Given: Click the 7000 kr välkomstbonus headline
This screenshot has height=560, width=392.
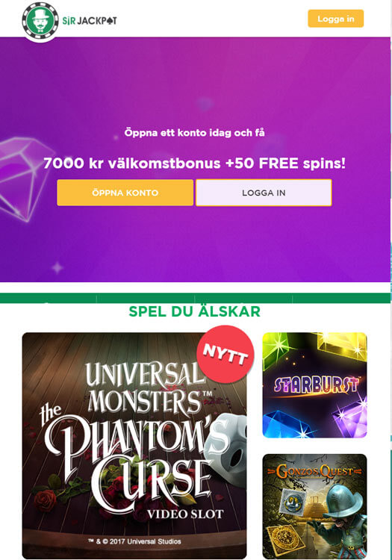Looking at the screenshot, I should click(x=195, y=164).
